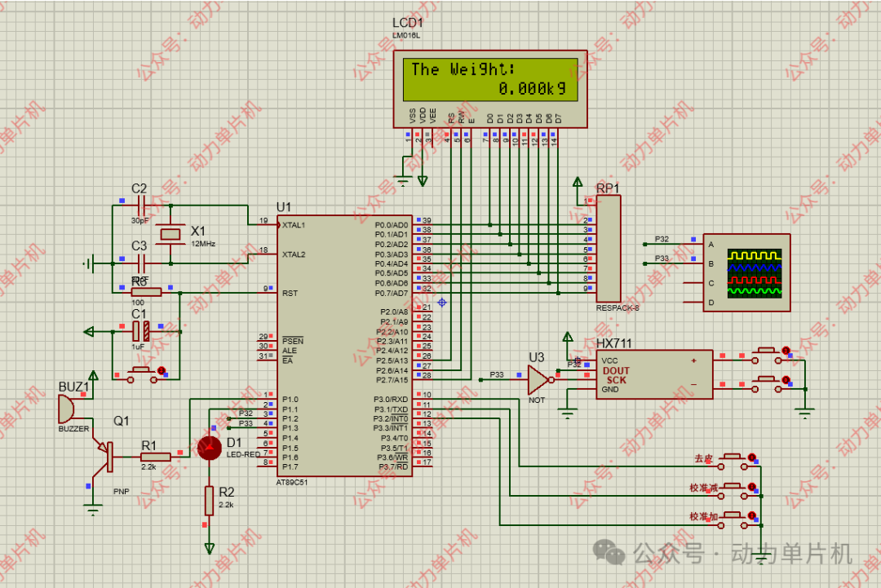
Task: Select the U1 AT89C51 microcontroller body
Action: click(x=344, y=346)
